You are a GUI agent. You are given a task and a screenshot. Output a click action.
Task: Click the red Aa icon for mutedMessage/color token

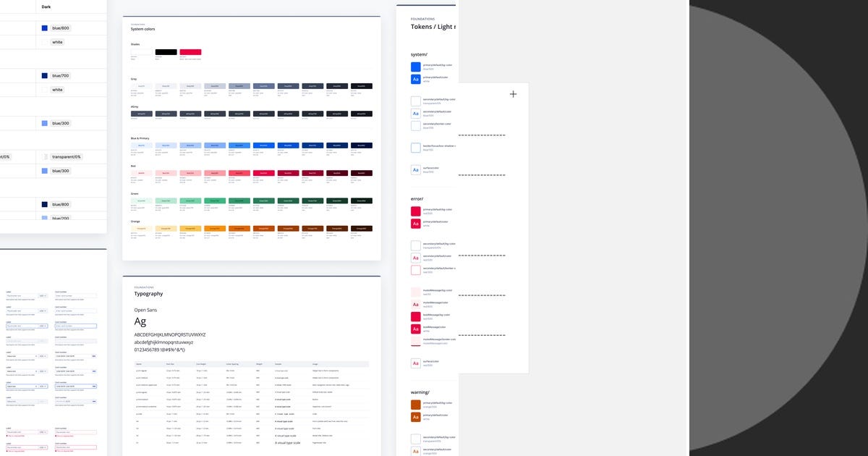point(416,304)
